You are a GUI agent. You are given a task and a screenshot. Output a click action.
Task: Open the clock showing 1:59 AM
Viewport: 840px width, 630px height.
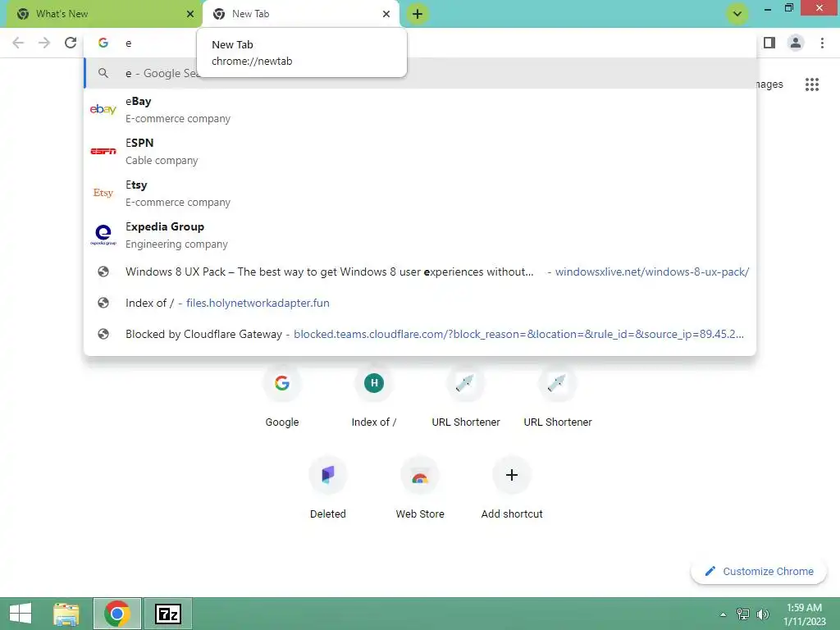click(804, 614)
